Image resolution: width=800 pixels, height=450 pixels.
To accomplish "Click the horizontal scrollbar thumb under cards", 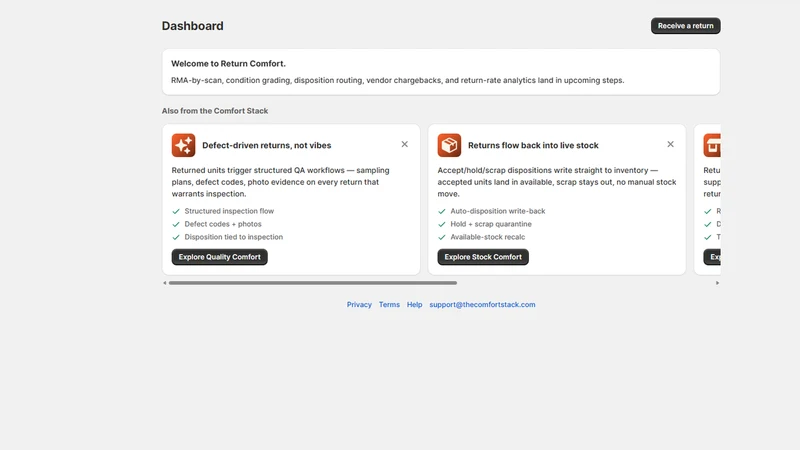I will 313,283.
